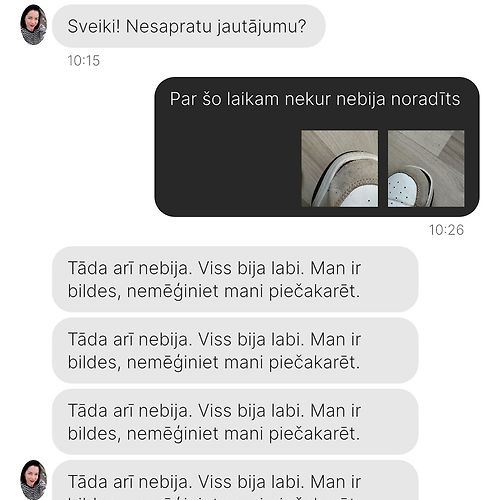
Task: Click the word "bildes" in the third gray reply
Action: coord(94,434)
